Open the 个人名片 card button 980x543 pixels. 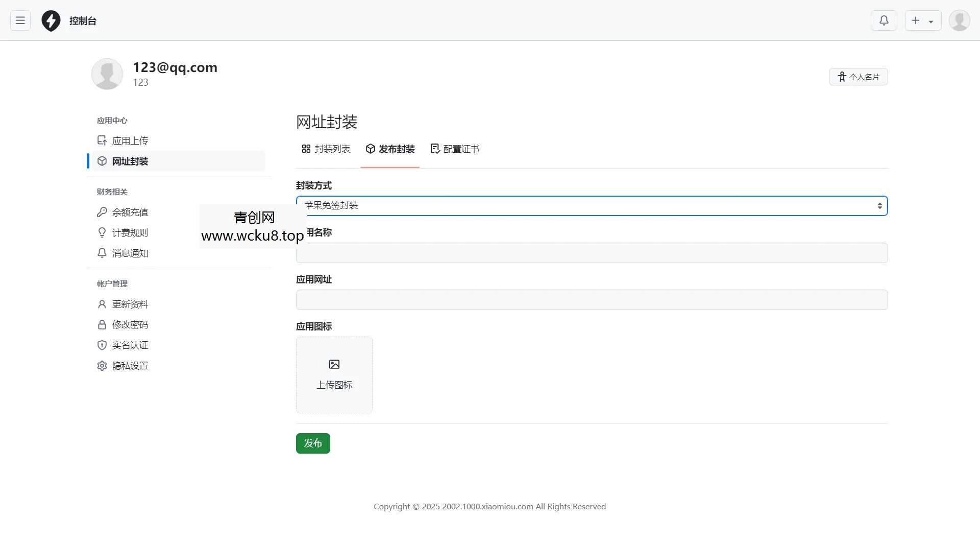point(858,77)
